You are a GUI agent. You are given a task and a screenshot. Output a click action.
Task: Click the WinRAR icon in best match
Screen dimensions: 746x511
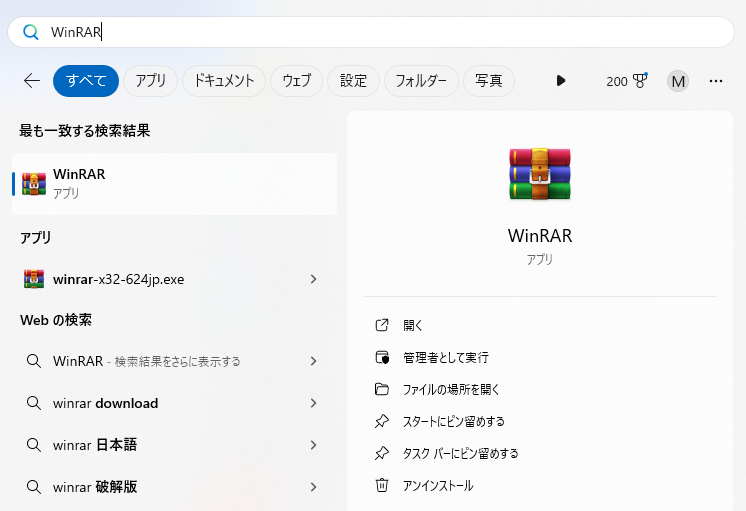(x=34, y=184)
